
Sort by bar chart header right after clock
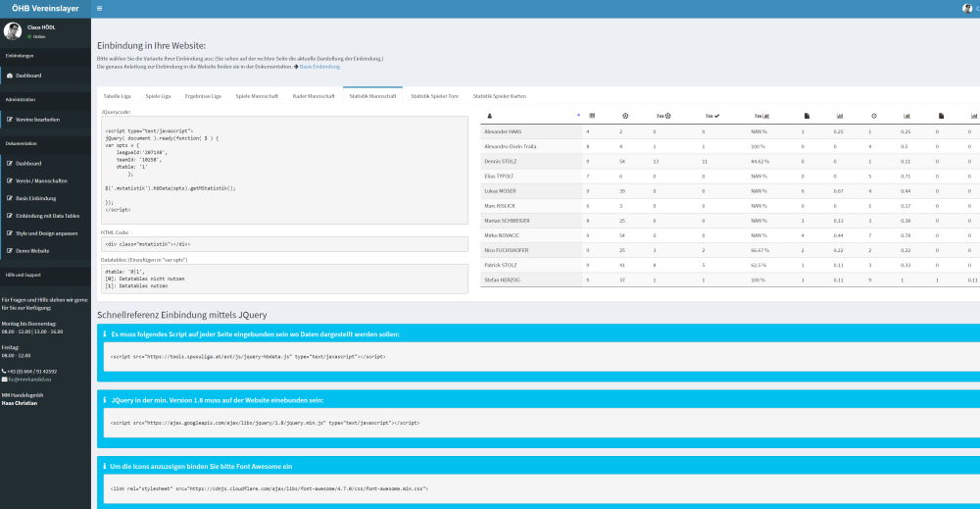[x=906, y=116]
